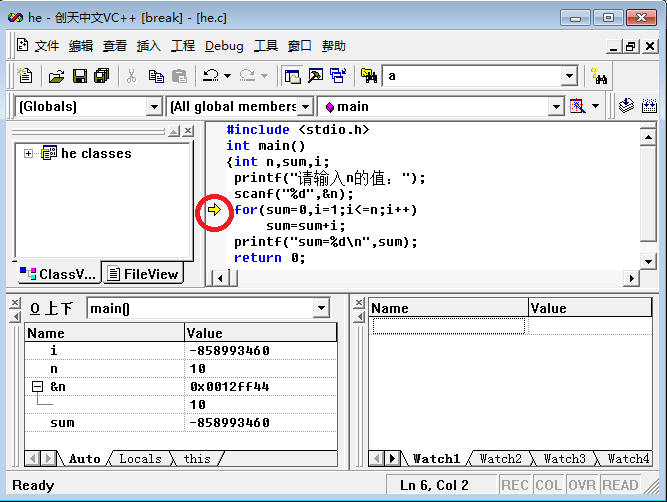Click the document icon left of 文件 menu
The width and height of the screenshot is (667, 502).
pyautogui.click(x=22, y=45)
